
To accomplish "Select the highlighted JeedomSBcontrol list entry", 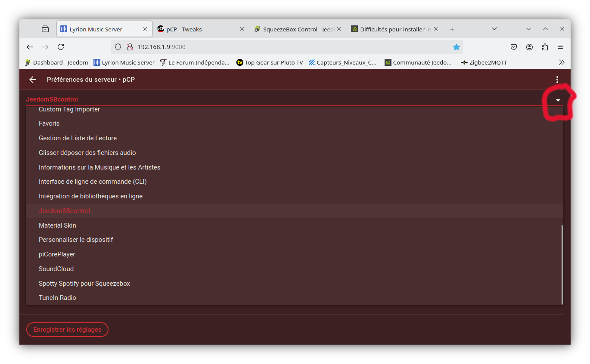I will pyautogui.click(x=295, y=211).
